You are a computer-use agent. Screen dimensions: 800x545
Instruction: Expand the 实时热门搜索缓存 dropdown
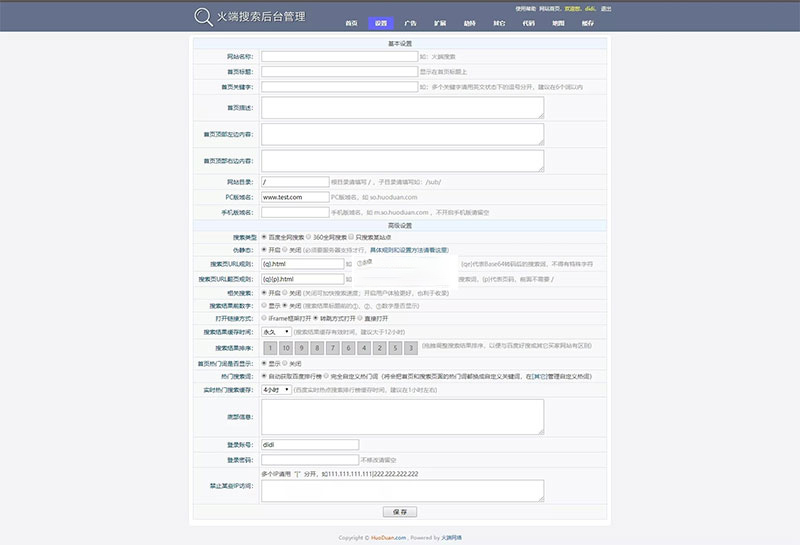(x=275, y=389)
